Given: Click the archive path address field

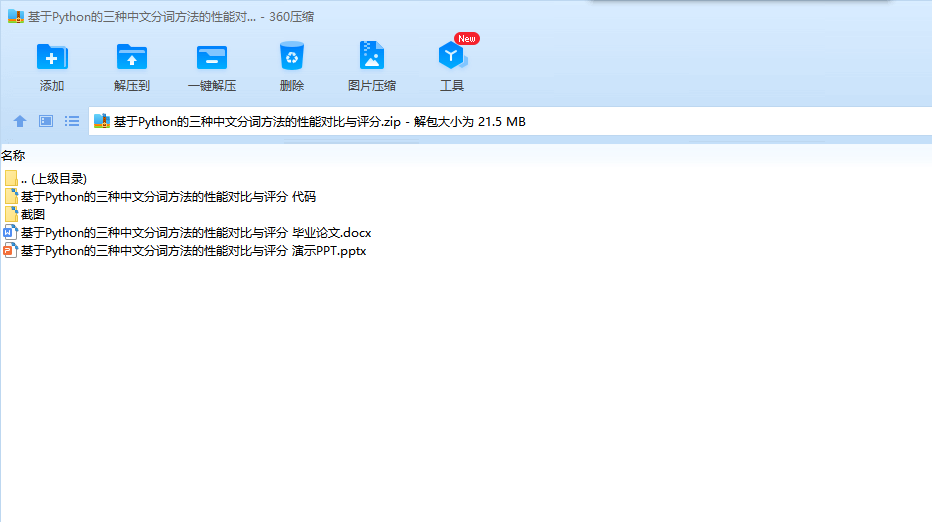Looking at the screenshot, I should (x=510, y=121).
